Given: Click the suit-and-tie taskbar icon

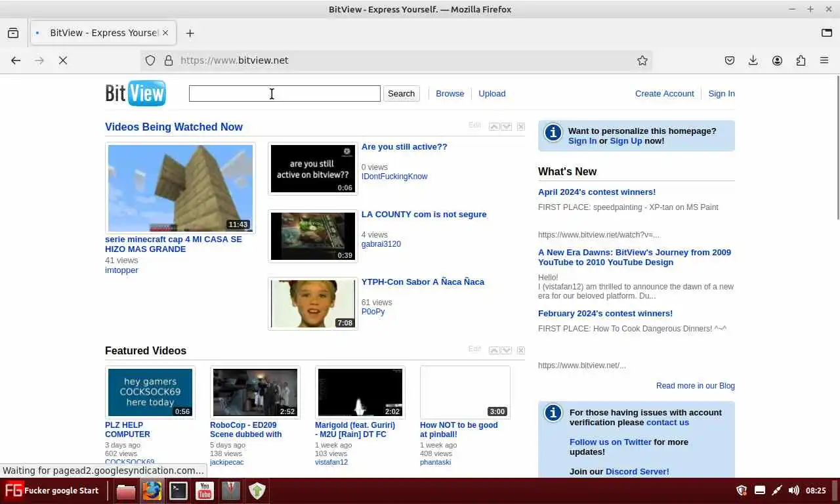Looking at the screenshot, I should pyautogui.click(x=231, y=491).
